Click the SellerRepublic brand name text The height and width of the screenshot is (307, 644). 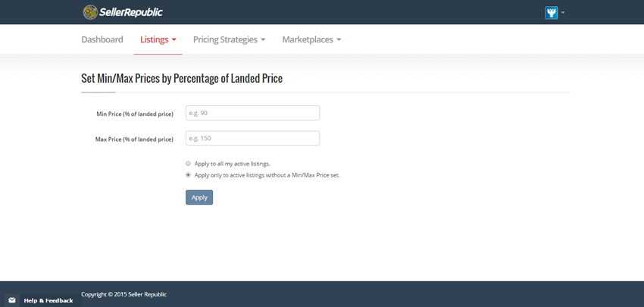[x=130, y=13]
